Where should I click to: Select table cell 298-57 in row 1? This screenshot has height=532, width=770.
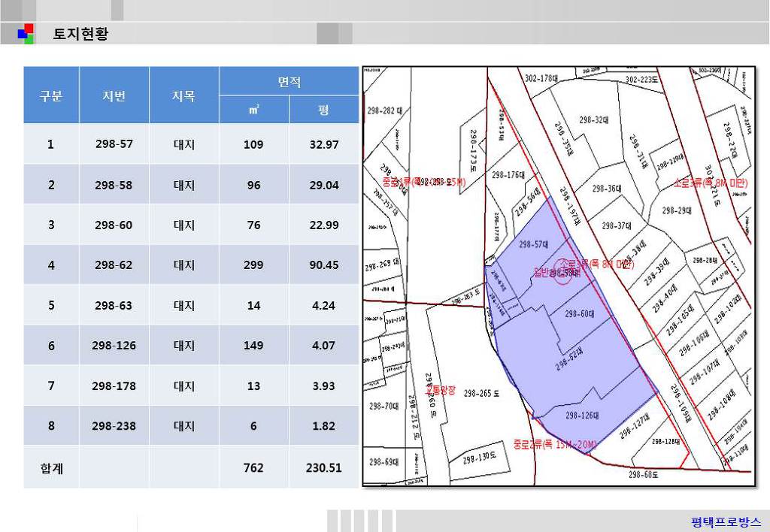(x=114, y=144)
